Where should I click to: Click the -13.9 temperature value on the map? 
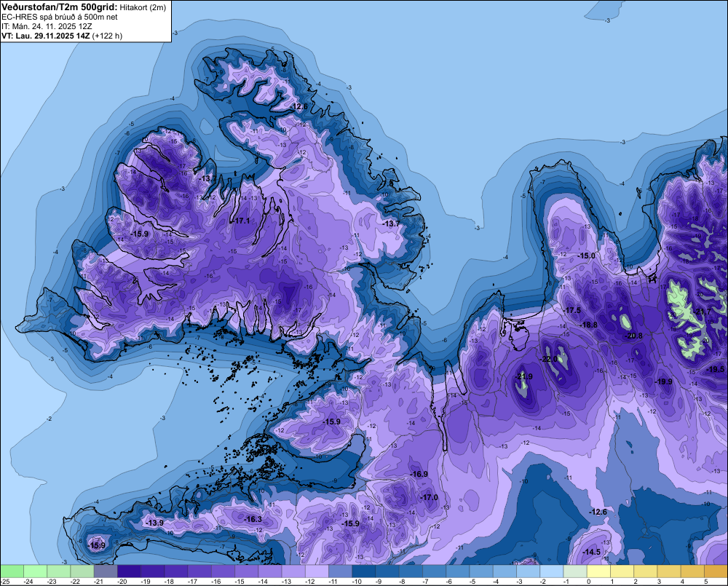[154, 523]
